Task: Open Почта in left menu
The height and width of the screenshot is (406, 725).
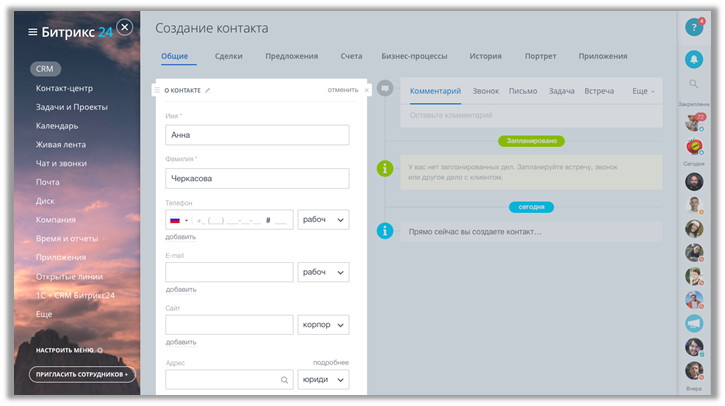Action: tap(48, 182)
